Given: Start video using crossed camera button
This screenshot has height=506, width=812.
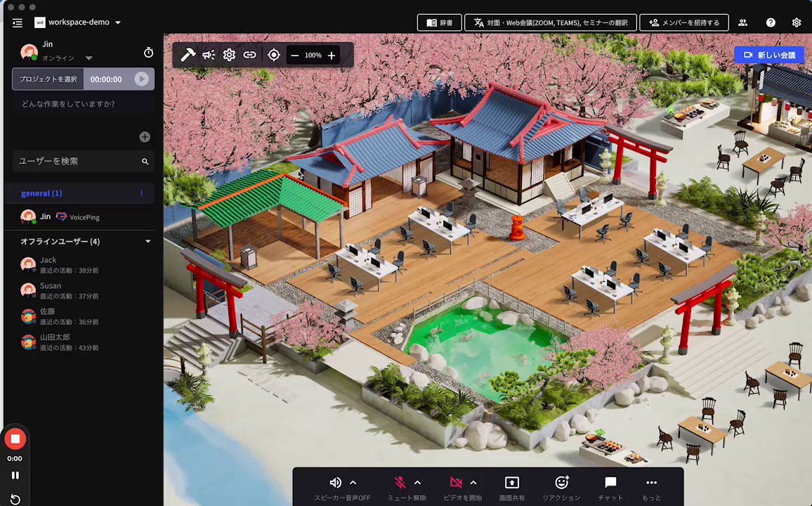Looking at the screenshot, I should [456, 483].
